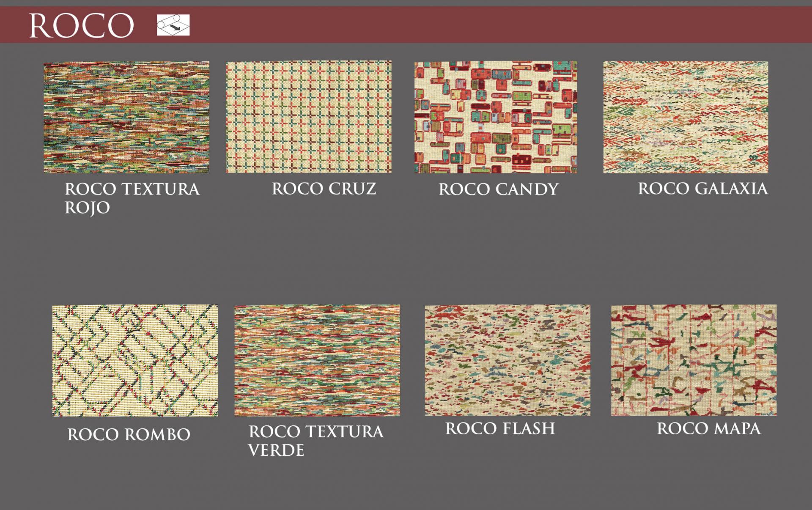
Task: Click the fabric roll direction icon
Action: coord(173,25)
